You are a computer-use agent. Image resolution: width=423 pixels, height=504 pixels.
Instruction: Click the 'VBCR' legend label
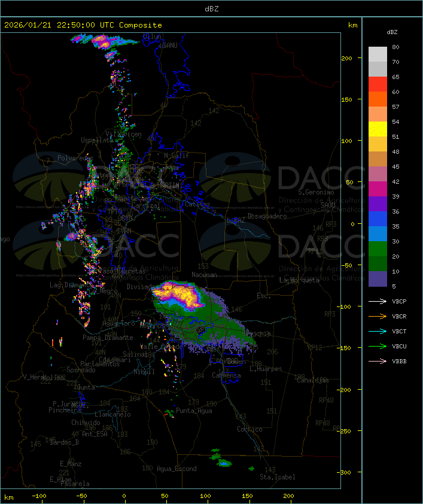(399, 317)
